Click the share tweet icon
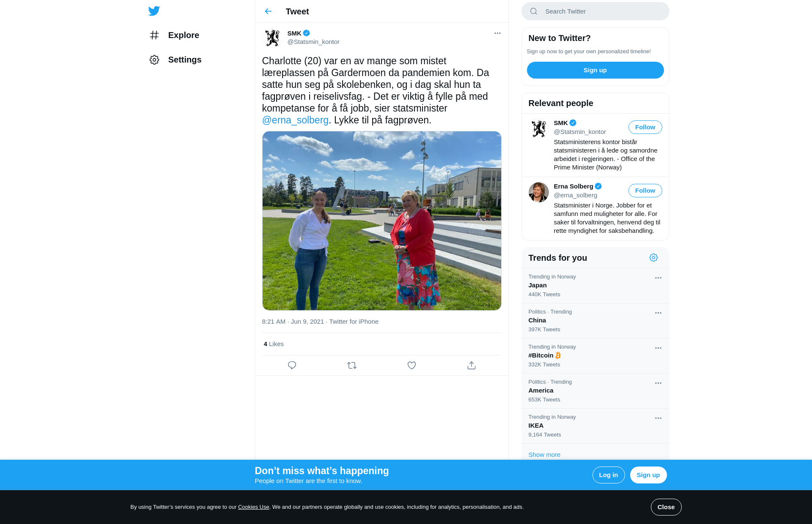Viewport: 812px width, 524px height. 472,365
